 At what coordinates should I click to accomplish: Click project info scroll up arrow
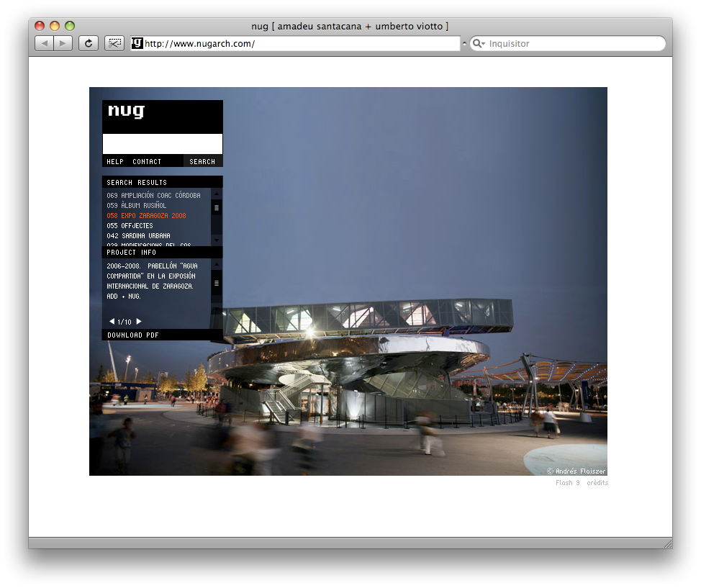(217, 265)
